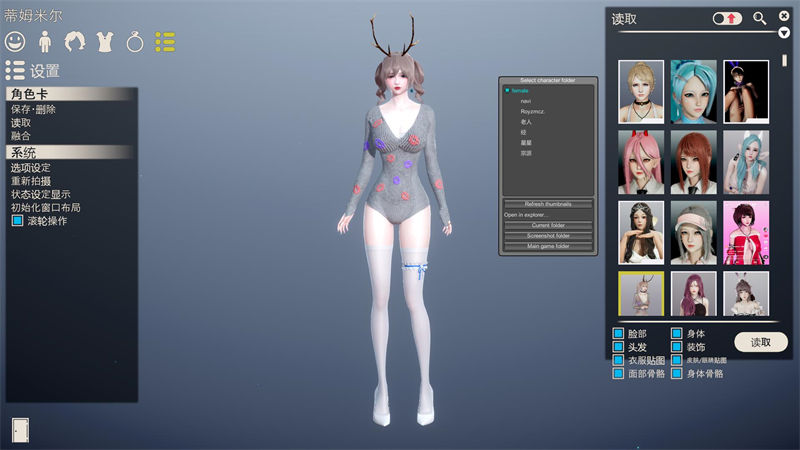Uncheck the 脸部 load option
Image resolution: width=800 pixels, height=450 pixels.
click(x=618, y=334)
